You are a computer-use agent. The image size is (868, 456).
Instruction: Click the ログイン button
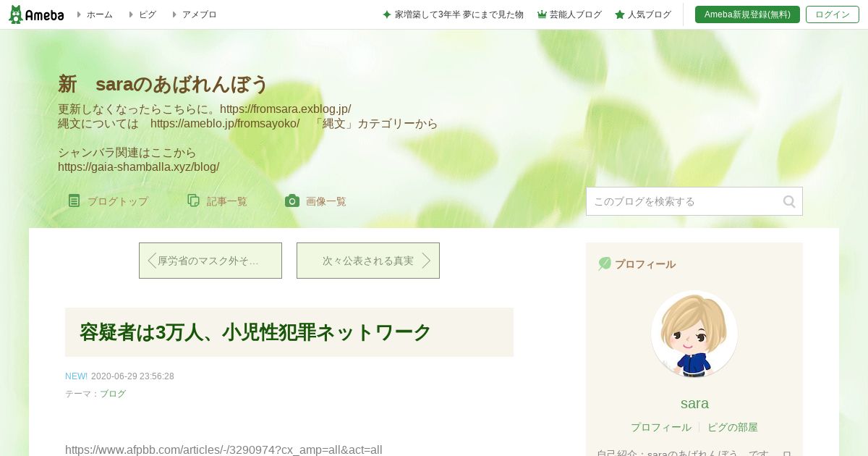(833, 14)
